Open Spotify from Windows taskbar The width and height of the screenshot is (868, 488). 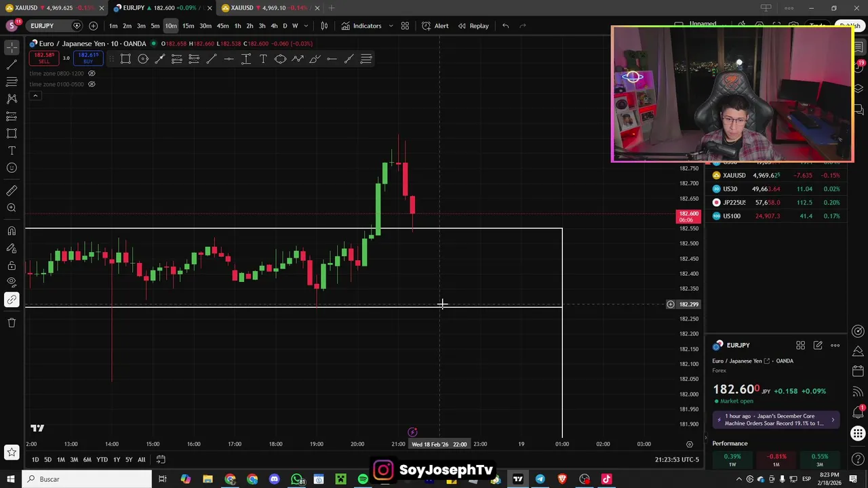[x=363, y=479]
